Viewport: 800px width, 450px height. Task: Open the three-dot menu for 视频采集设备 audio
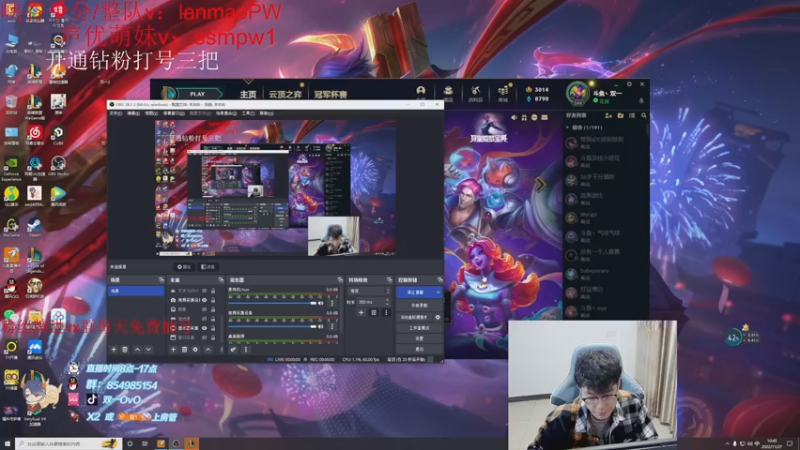tap(332, 326)
